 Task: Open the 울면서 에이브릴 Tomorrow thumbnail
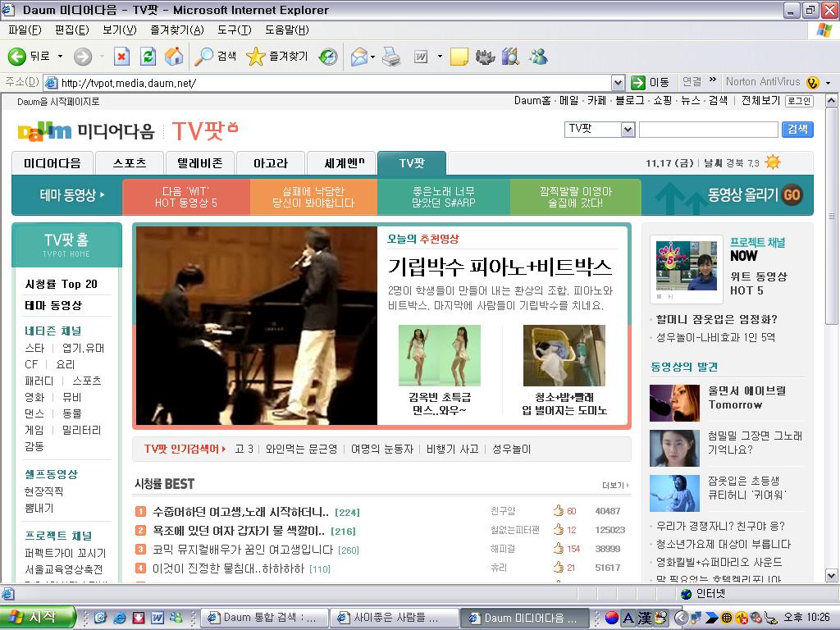coord(674,403)
